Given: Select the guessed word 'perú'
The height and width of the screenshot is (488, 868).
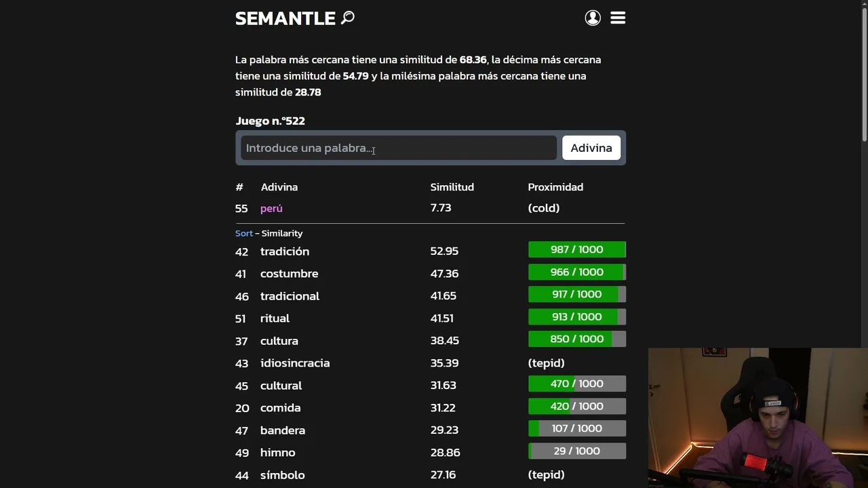Looking at the screenshot, I should (271, 208).
